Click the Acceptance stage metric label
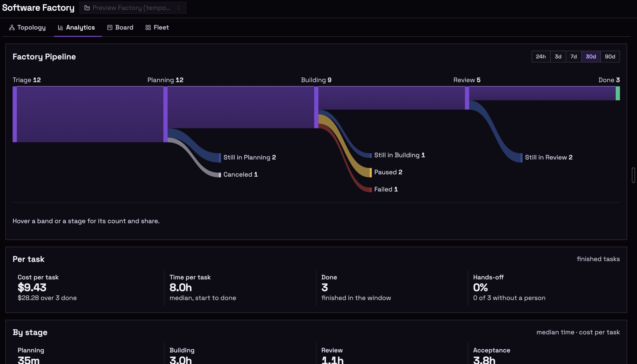Image resolution: width=637 pixels, height=364 pixels. click(x=491, y=350)
